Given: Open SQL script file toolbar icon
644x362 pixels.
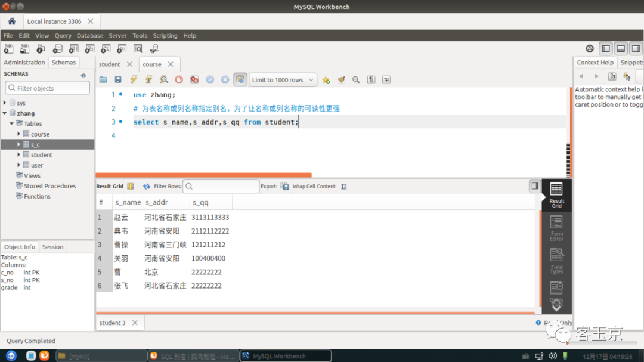Looking at the screenshot, I should (x=24, y=49).
